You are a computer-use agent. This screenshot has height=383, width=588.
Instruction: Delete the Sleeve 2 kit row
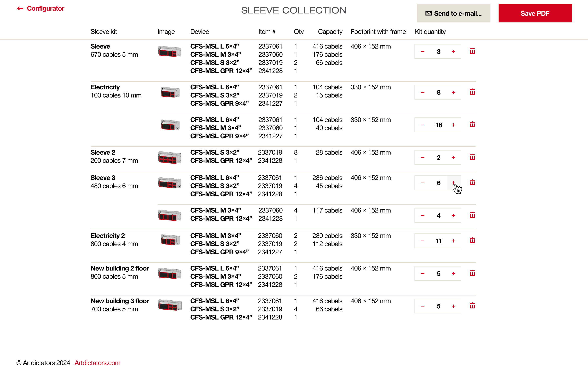click(472, 157)
